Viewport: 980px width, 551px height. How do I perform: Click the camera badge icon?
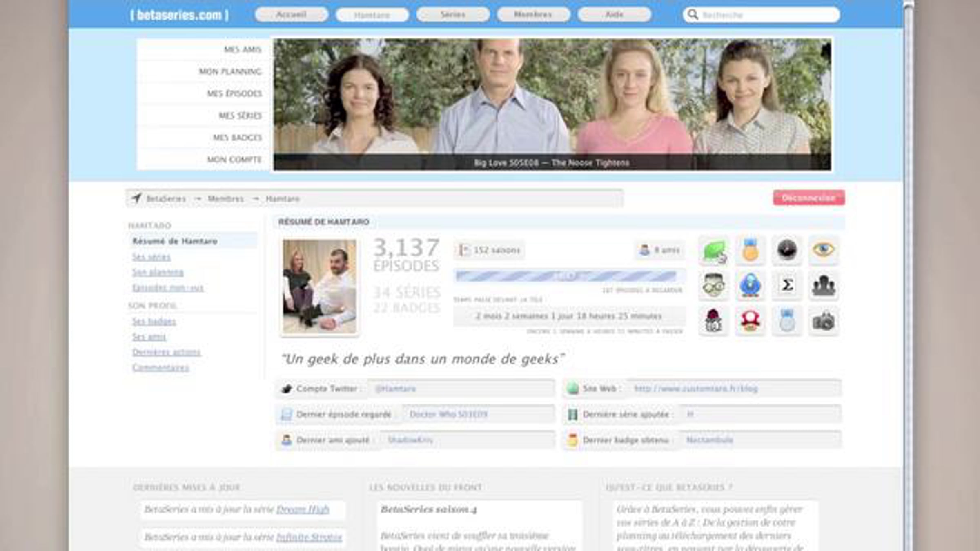coord(823,322)
